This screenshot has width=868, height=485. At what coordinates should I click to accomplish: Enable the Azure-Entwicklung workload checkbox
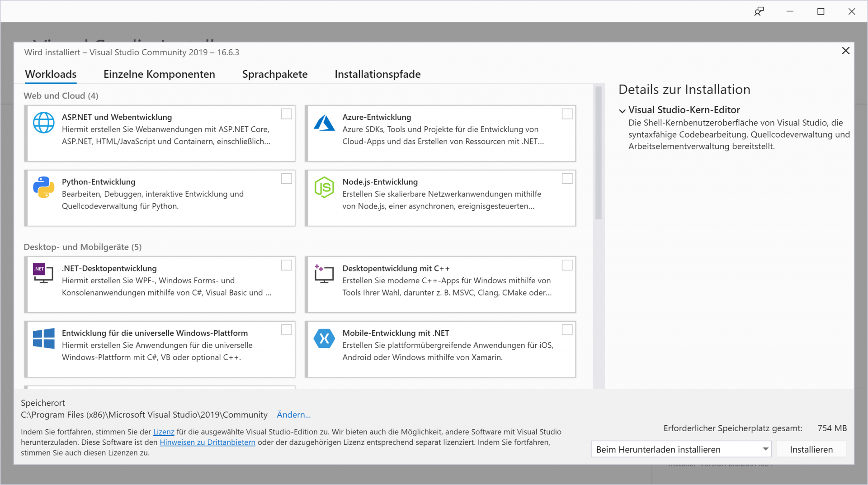tap(567, 114)
